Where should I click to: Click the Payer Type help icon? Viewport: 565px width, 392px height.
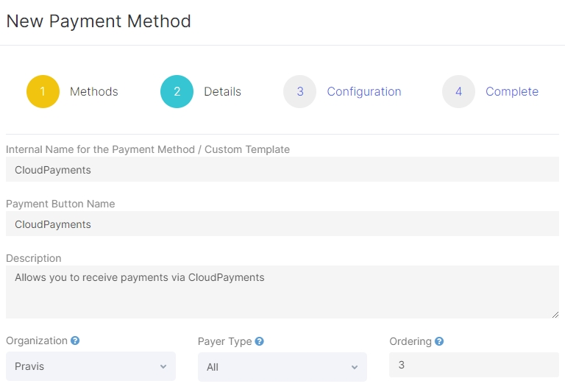[260, 342]
